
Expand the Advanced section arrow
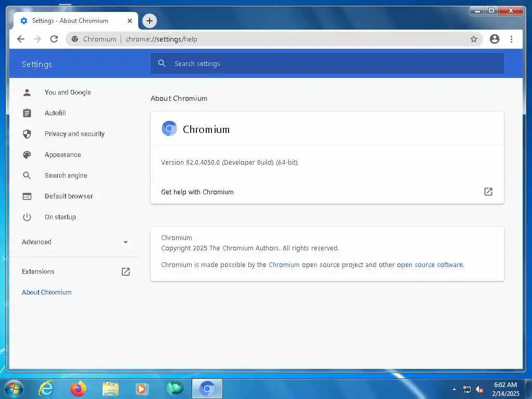[126, 242]
